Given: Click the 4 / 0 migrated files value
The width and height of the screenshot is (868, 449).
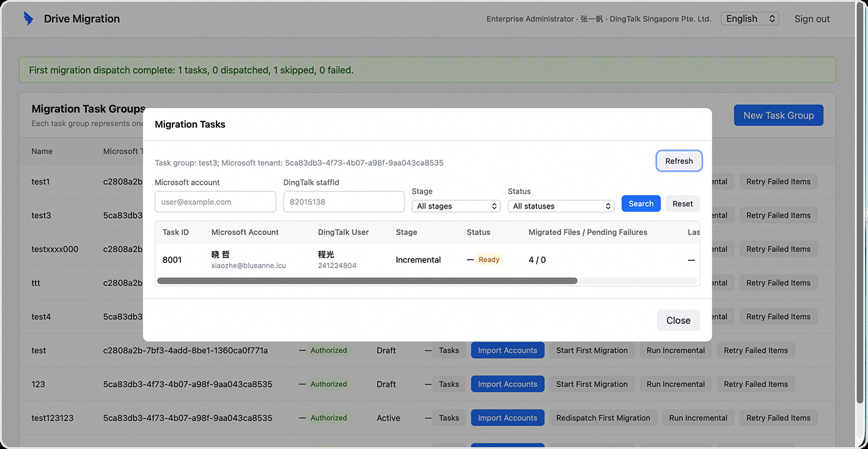Looking at the screenshot, I should click(x=537, y=260).
